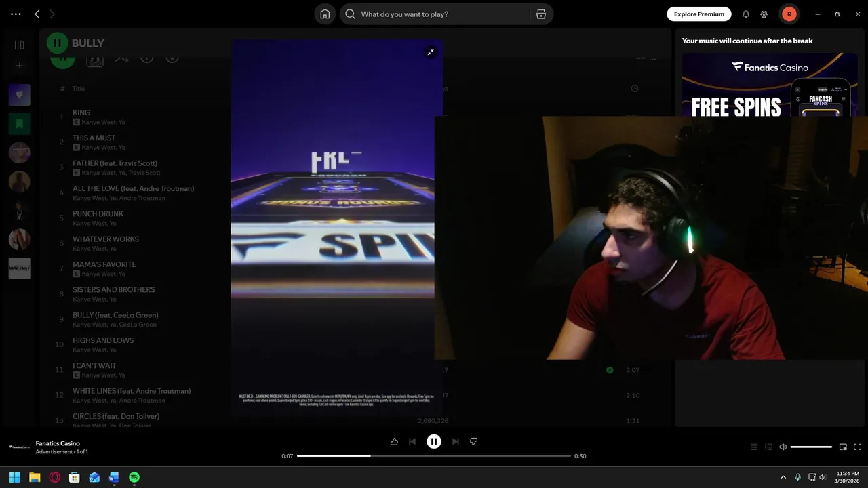This screenshot has height=488, width=868.
Task: Open the Queue icon
Action: click(x=753, y=447)
